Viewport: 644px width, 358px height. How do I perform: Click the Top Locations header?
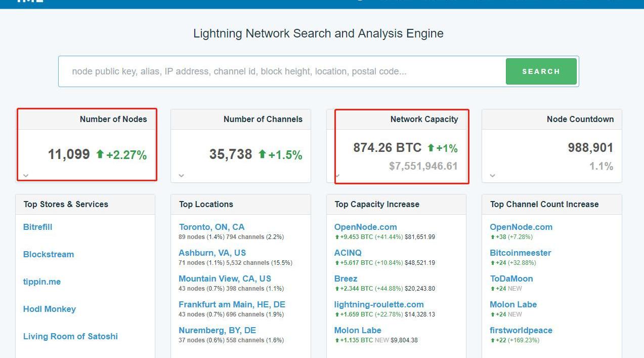click(x=206, y=204)
